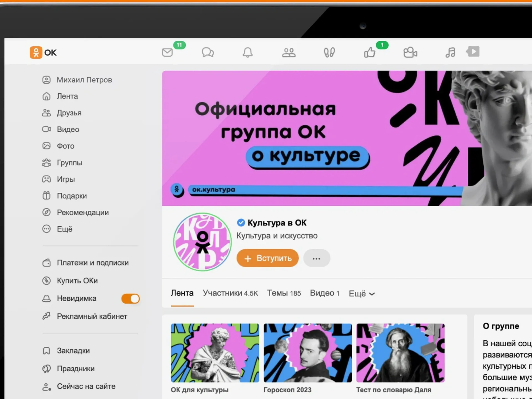Viewport: 532px width, 399px height.
Task: Click the Культура и искусство category link
Action: tap(277, 236)
